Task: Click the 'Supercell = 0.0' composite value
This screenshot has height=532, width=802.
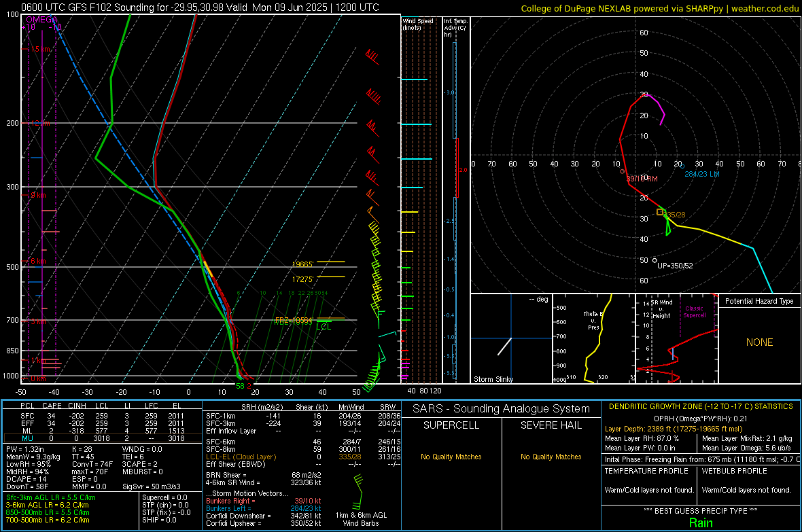Action: (164, 497)
